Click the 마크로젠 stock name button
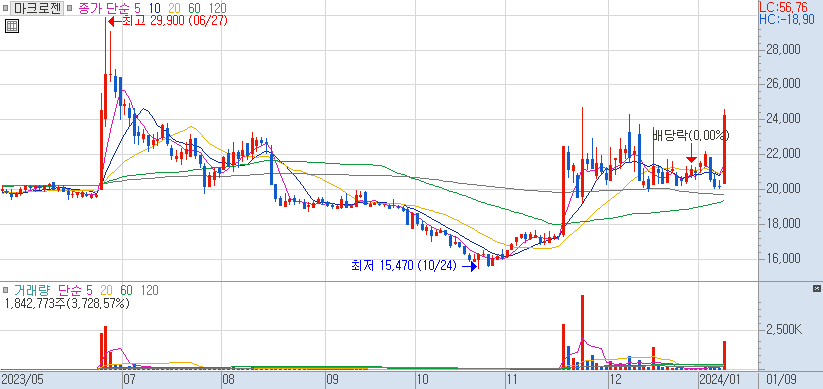The image size is (823, 389). (37, 8)
